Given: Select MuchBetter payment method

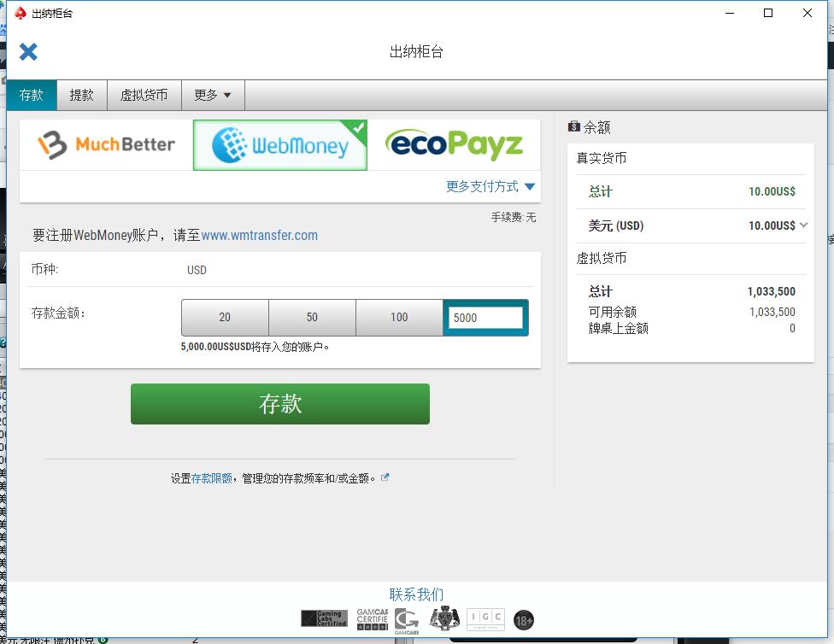Looking at the screenshot, I should (x=106, y=144).
